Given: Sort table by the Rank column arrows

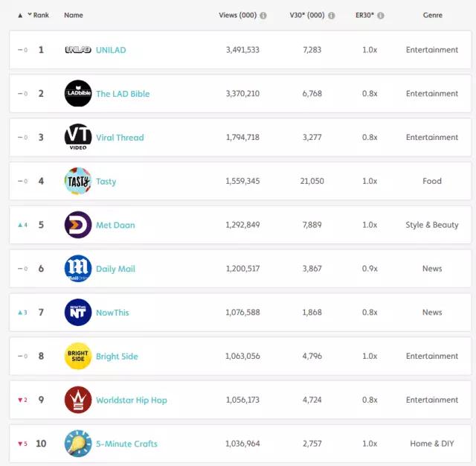Looking at the screenshot, I should pyautogui.click(x=25, y=15).
